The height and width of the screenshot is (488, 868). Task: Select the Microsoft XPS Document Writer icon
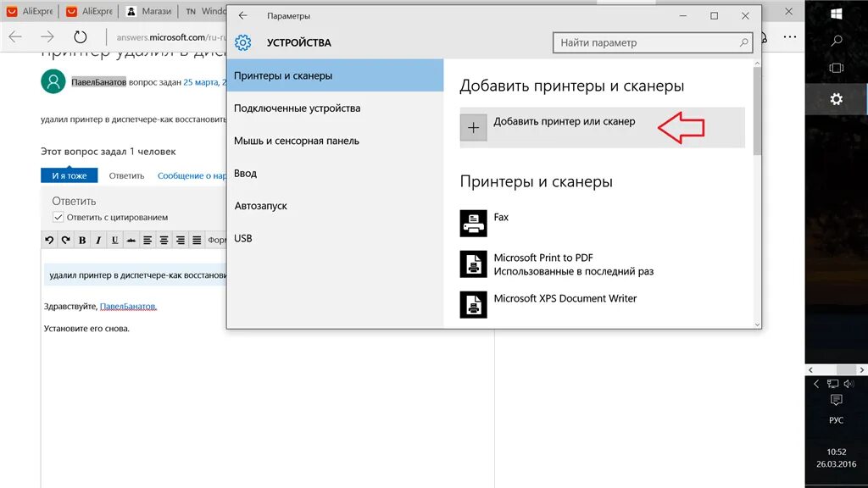coord(473,304)
